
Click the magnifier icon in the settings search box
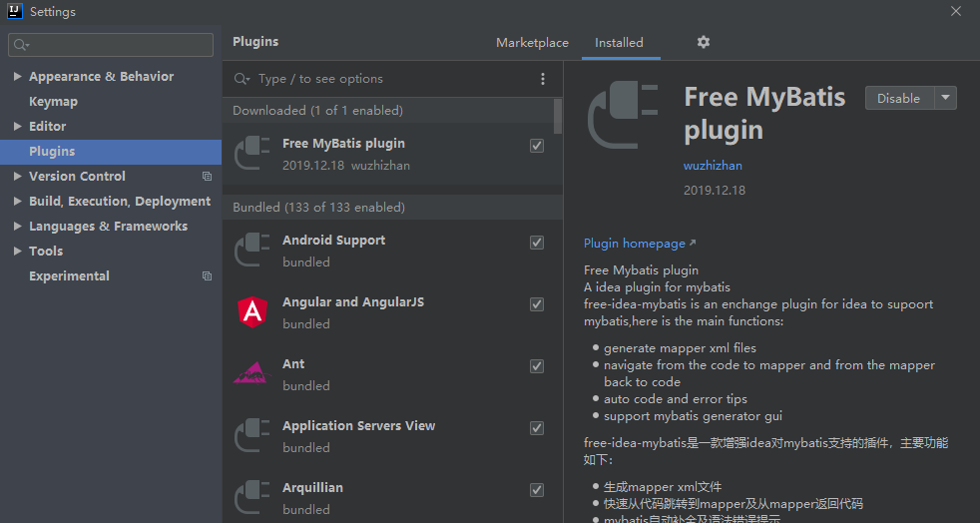coord(21,45)
